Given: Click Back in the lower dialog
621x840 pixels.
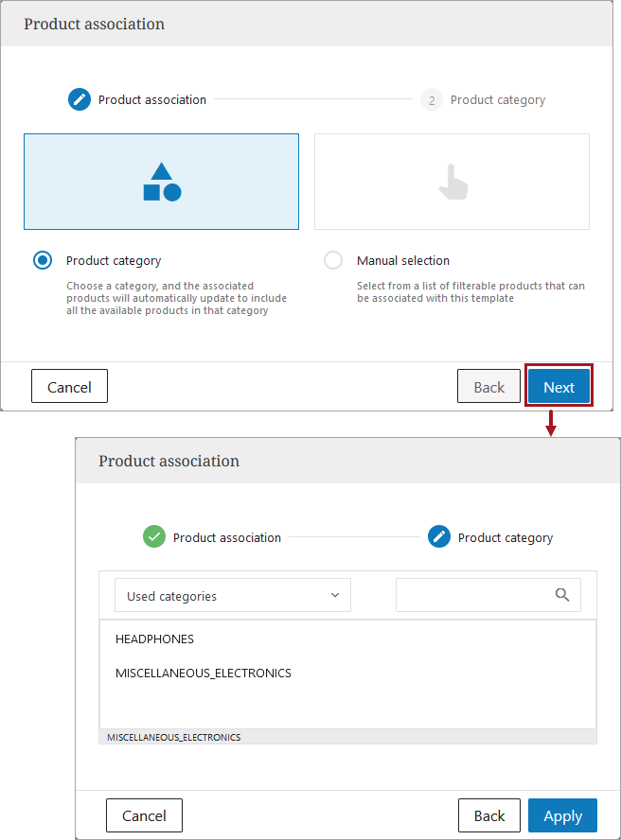Looking at the screenshot, I should (489, 815).
